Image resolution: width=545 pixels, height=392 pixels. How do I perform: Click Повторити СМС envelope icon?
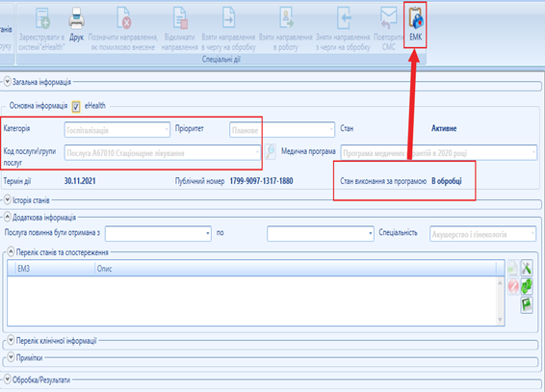[x=389, y=18]
